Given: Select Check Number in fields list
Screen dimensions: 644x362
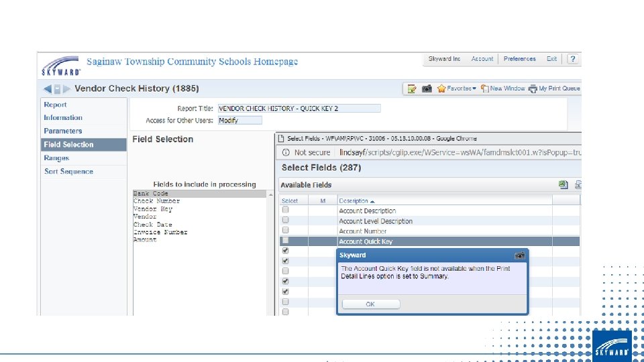Looking at the screenshot, I should [156, 201].
